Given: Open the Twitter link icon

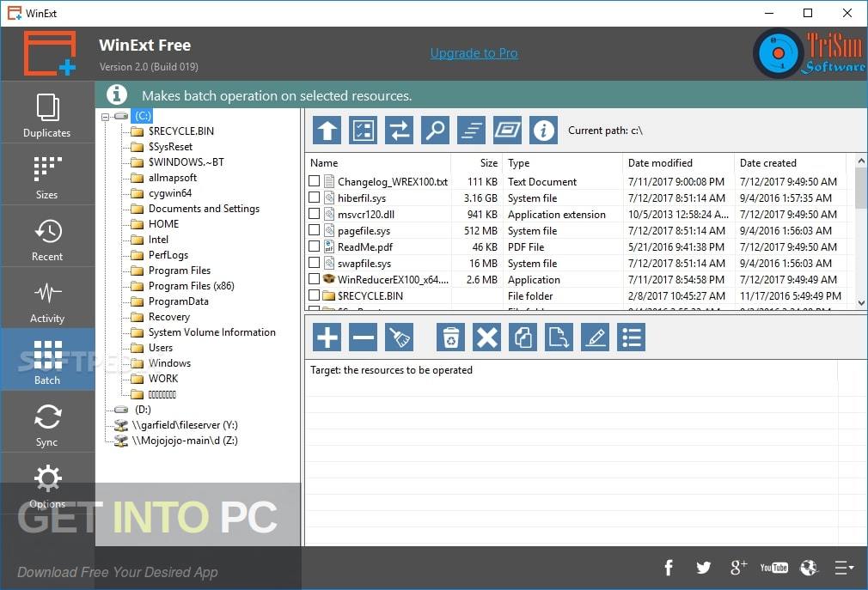Looking at the screenshot, I should (703, 568).
